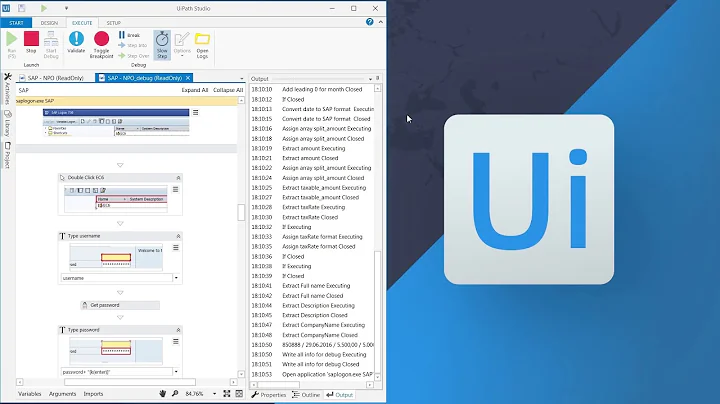Screen dimensions: 720x404
Task: Click the designer horizontal scrollbar thumb
Action: [x=129, y=382]
